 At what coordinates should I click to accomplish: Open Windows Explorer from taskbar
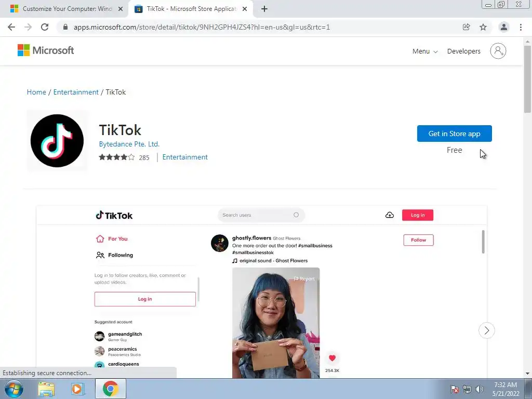point(46,389)
